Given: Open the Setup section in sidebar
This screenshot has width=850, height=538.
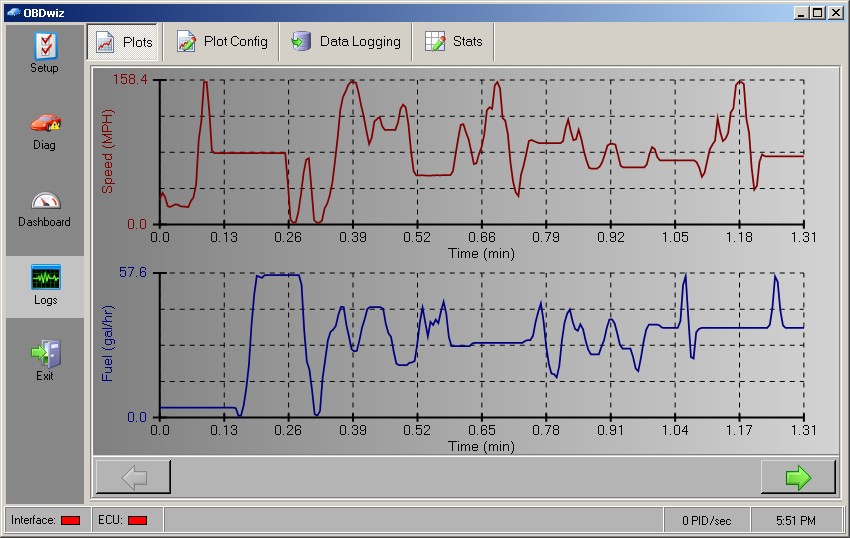Looking at the screenshot, I should click(44, 53).
